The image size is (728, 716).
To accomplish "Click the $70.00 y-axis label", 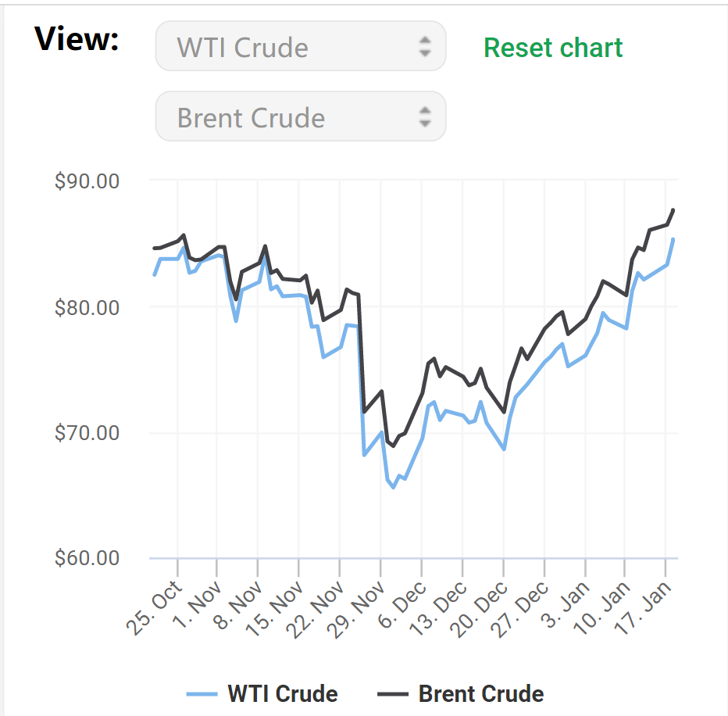I will (x=87, y=433).
